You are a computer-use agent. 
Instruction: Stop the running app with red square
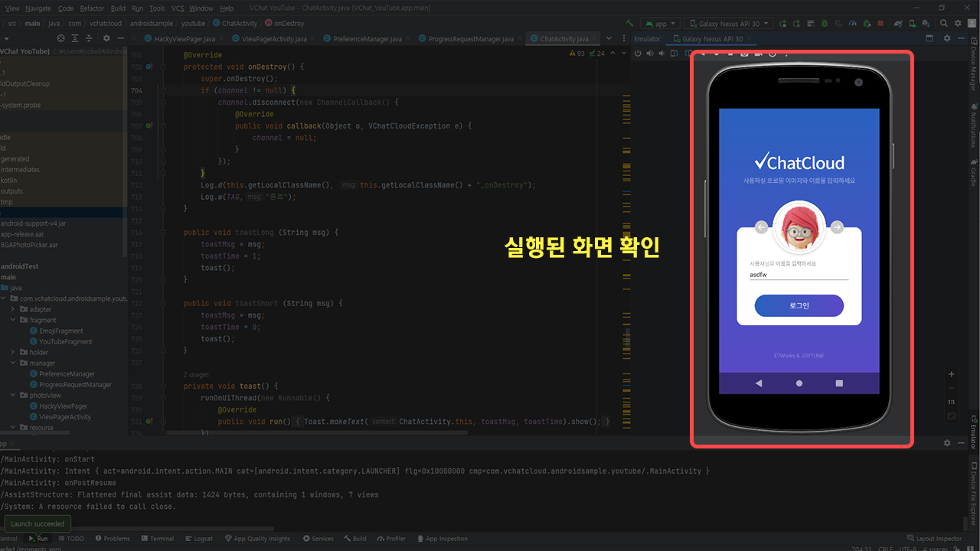coord(880,23)
